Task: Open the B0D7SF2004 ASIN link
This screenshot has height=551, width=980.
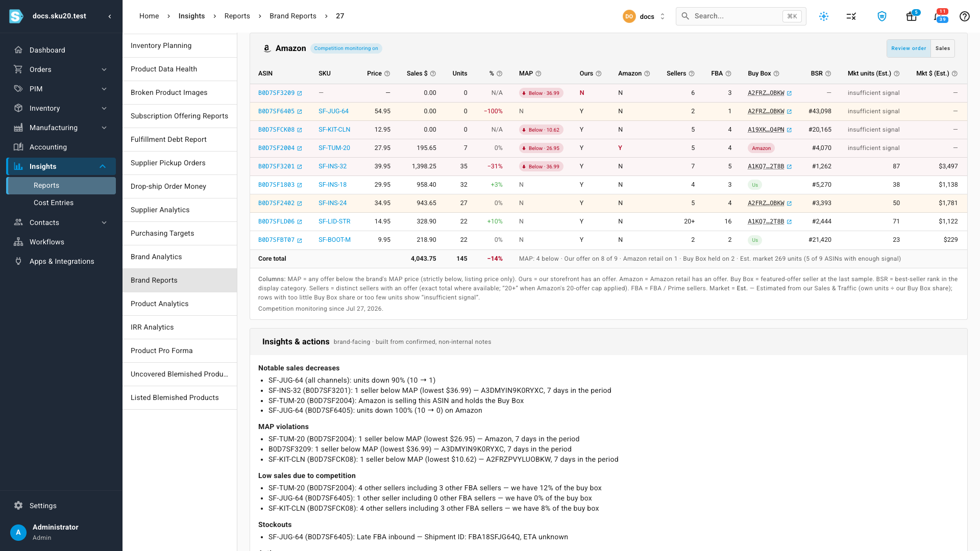Action: (276, 148)
